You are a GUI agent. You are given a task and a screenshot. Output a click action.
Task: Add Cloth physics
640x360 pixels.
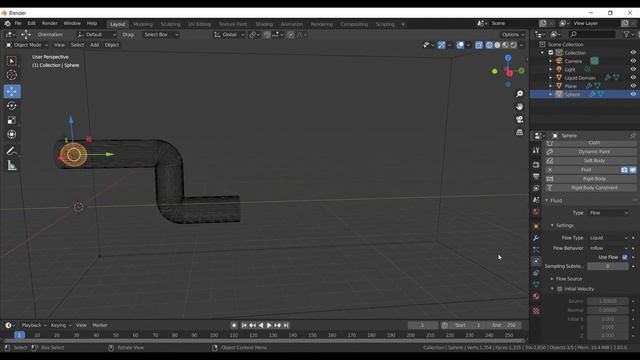pos(591,143)
